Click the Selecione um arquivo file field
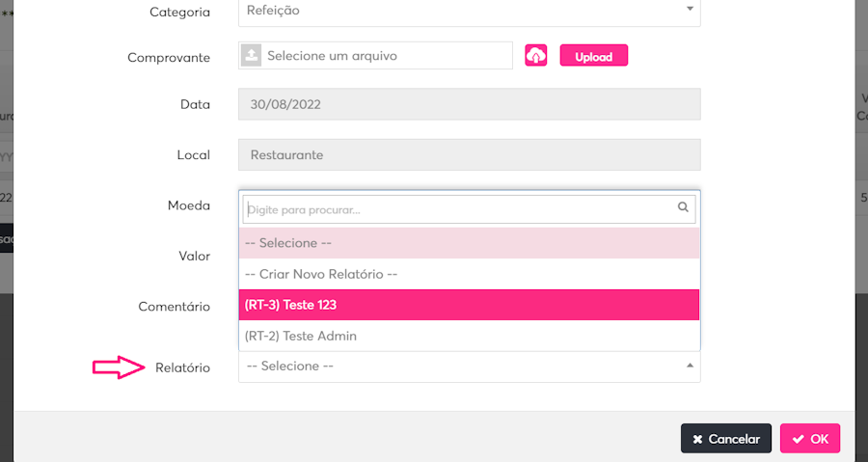The image size is (868, 462). coord(386,56)
